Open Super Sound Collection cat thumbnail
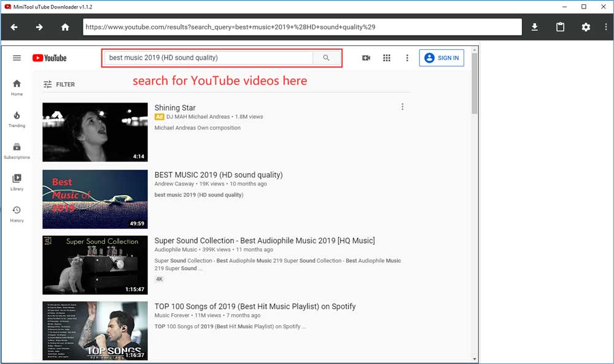Image resolution: width=614 pixels, height=364 pixels. (x=95, y=265)
